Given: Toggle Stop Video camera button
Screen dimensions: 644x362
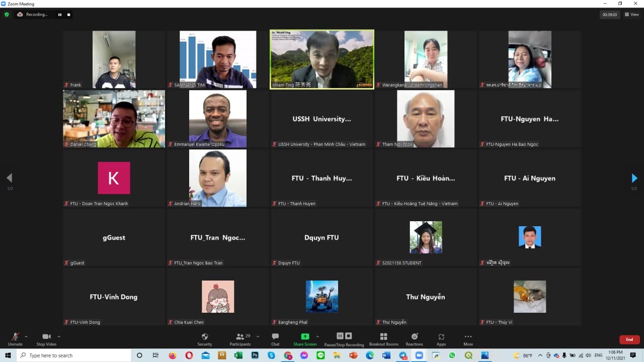Looking at the screenshot, I should 46,339.
